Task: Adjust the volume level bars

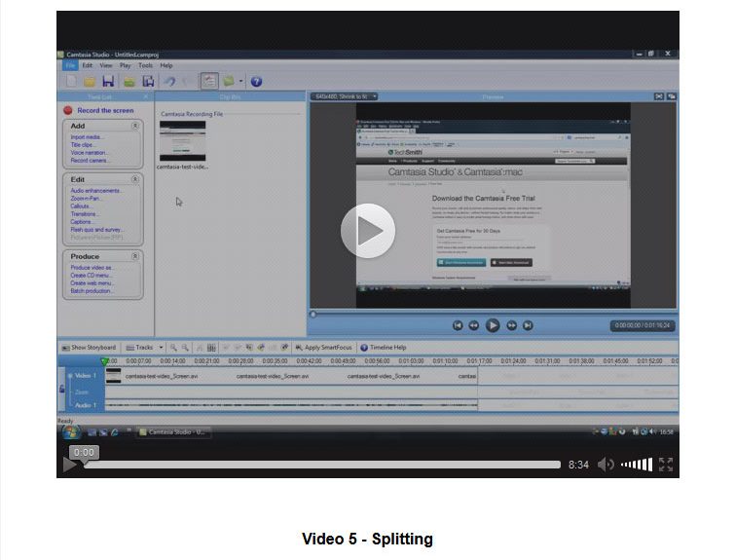Action: click(637, 465)
